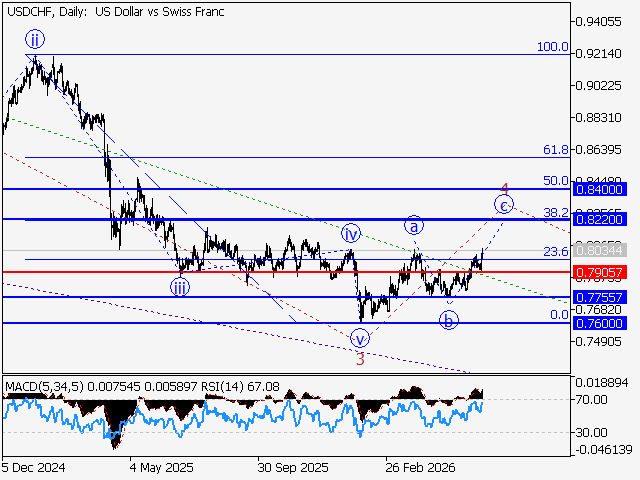Click the 0.74905 price axis value

[598, 341]
